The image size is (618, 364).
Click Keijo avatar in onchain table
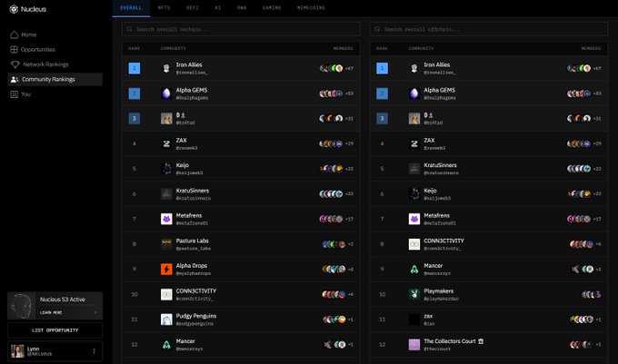tap(166, 169)
